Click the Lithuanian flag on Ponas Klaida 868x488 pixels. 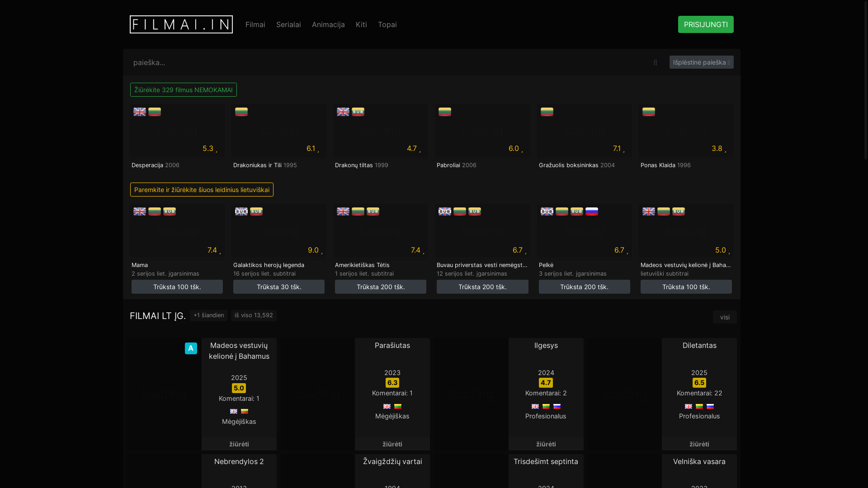(x=649, y=112)
